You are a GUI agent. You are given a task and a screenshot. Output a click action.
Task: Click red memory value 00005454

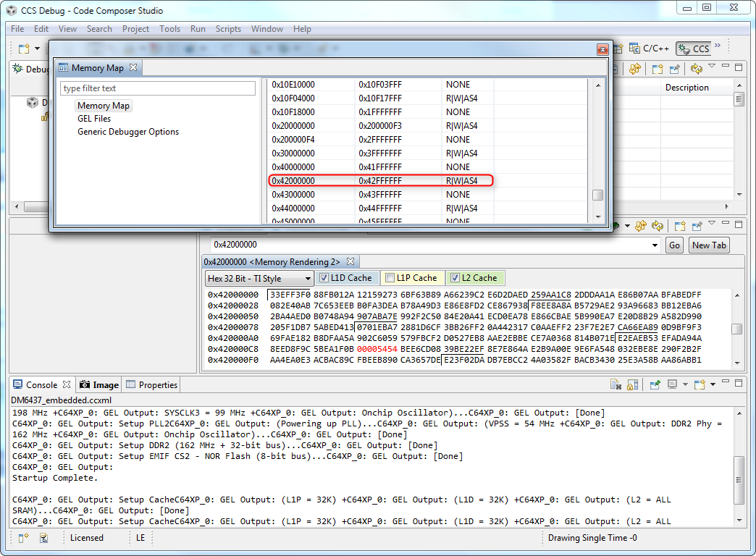tap(377, 349)
